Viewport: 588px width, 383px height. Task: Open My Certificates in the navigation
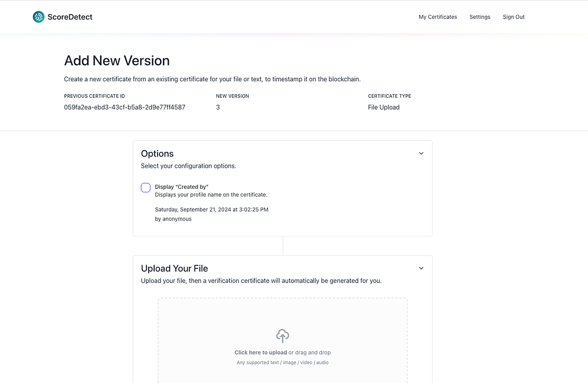pyautogui.click(x=437, y=17)
